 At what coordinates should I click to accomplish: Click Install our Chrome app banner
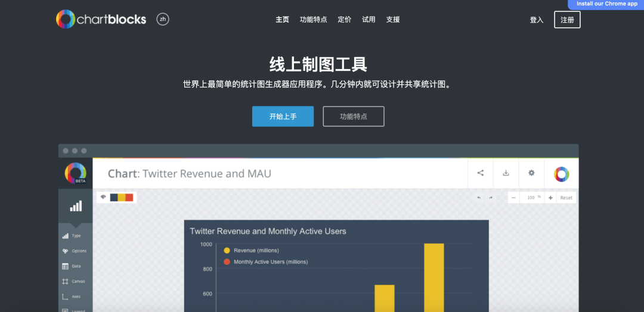coord(606,4)
